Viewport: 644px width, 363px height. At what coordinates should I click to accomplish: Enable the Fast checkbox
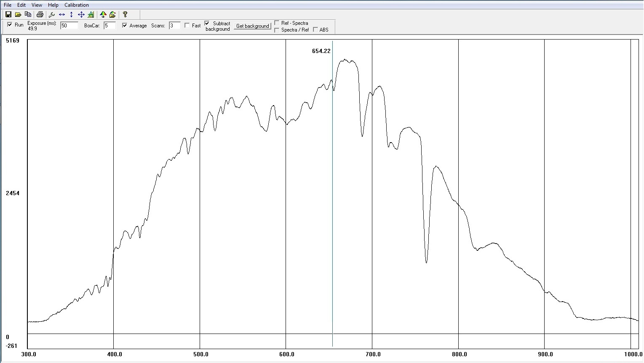click(x=187, y=25)
